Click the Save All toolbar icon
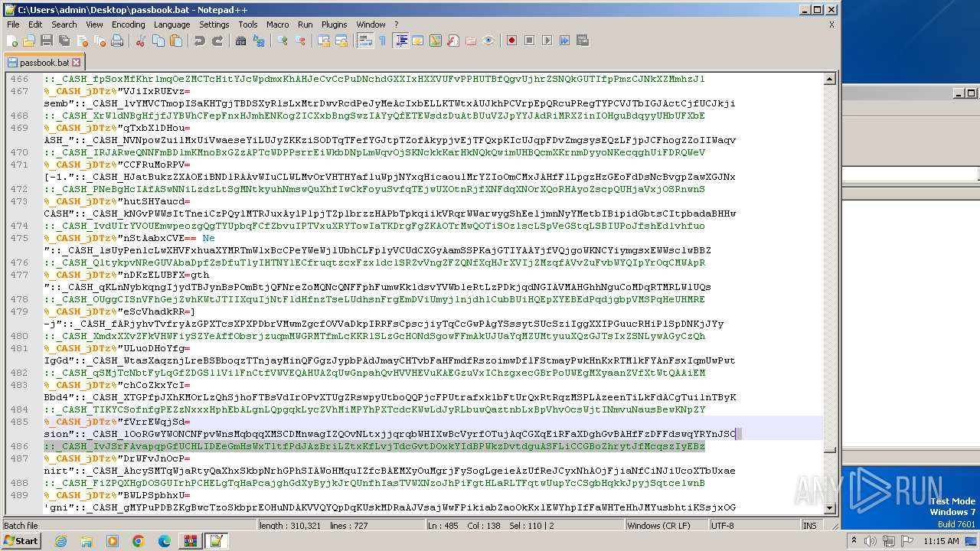 pyautogui.click(x=64, y=41)
